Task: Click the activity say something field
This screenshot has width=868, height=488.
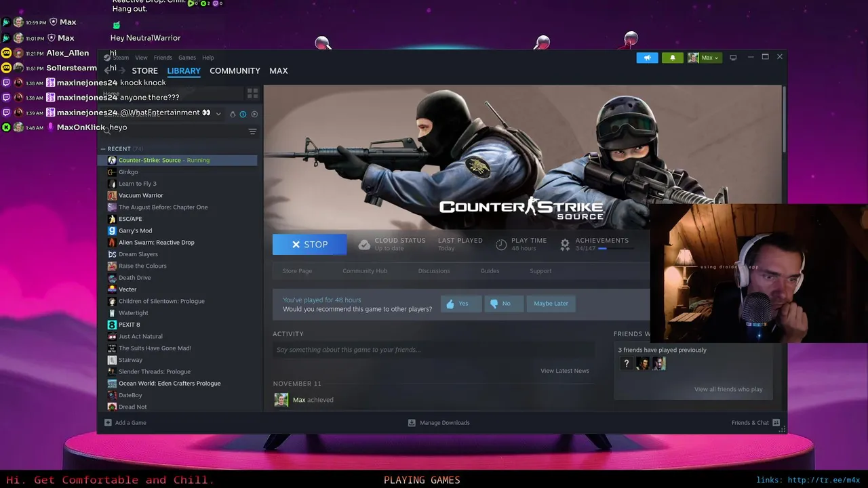Action: click(433, 350)
